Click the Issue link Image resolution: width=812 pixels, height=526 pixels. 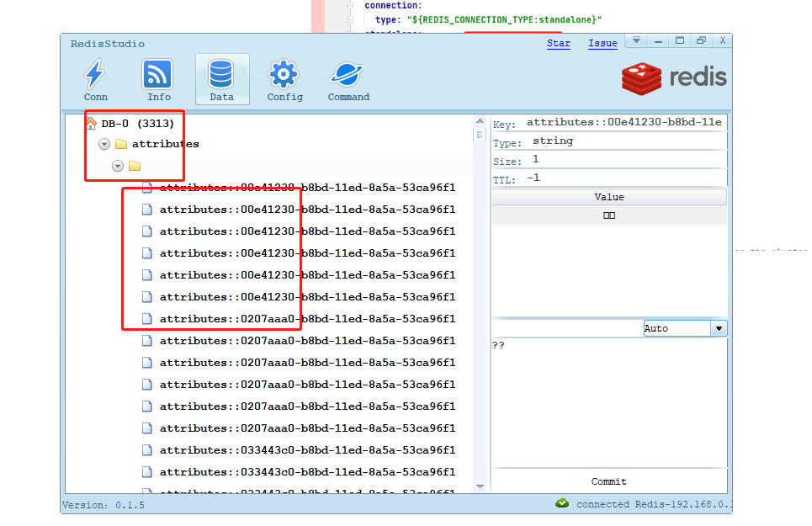pos(602,43)
